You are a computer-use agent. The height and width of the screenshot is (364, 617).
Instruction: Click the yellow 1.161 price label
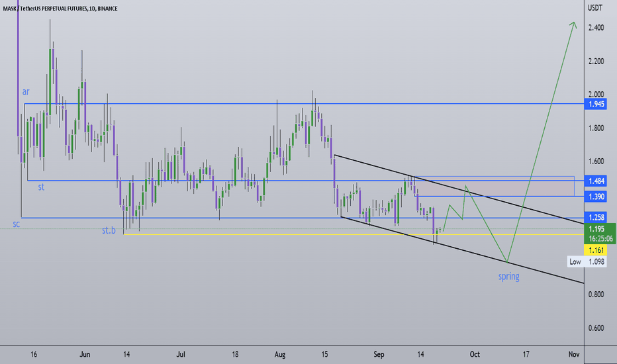pos(596,250)
